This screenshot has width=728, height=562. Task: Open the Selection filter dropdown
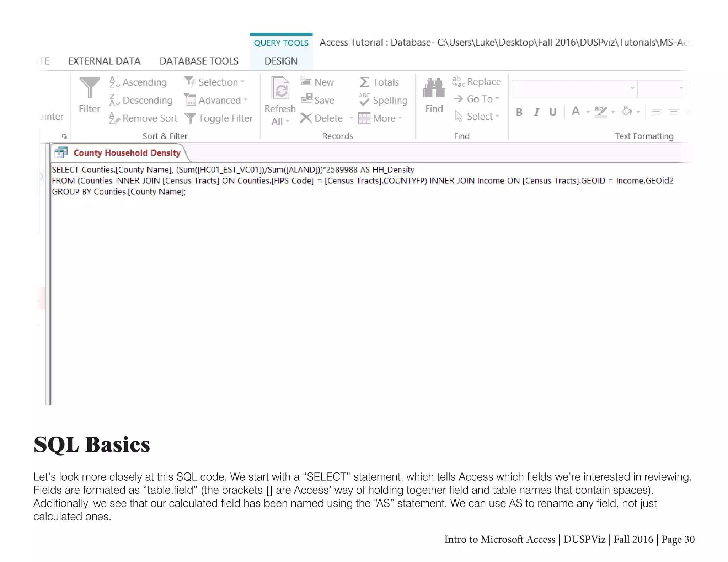pyautogui.click(x=215, y=82)
